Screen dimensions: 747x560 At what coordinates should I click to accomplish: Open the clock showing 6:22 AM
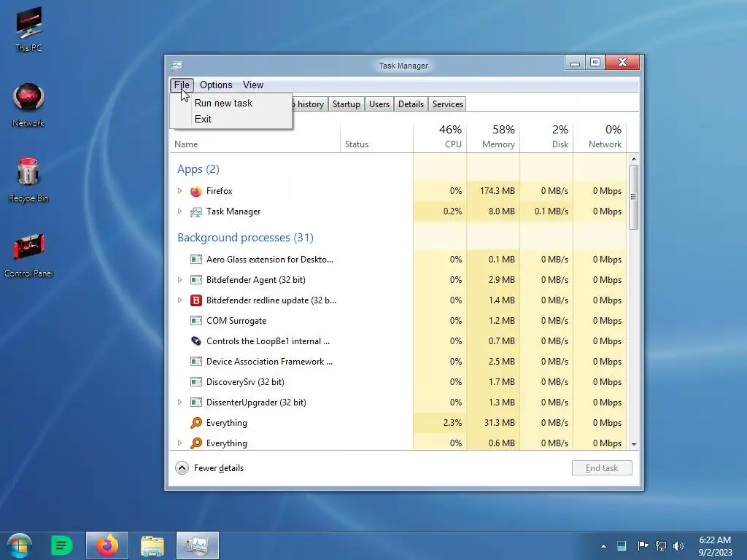715,546
